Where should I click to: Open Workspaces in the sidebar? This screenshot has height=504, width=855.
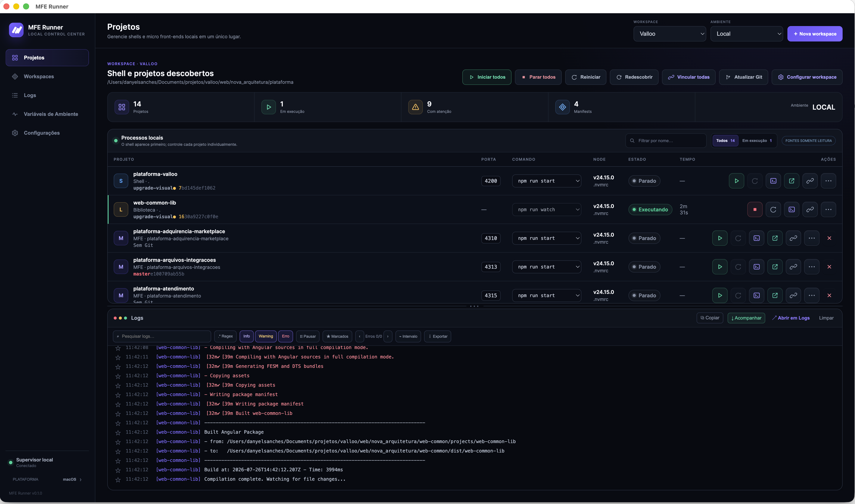47,77
